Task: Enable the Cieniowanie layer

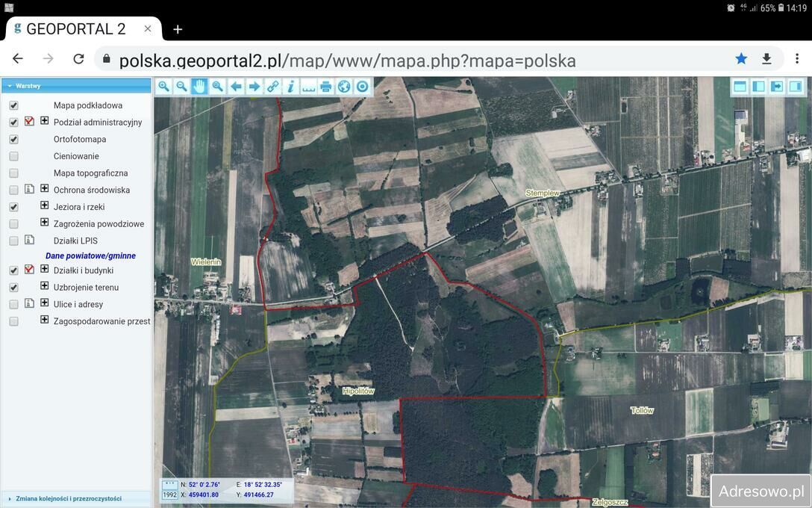Action: 13,156
